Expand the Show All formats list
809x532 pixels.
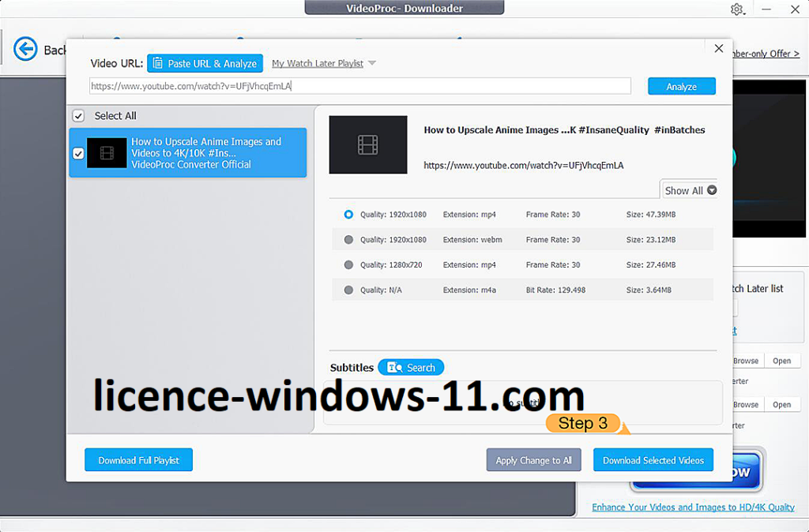[690, 190]
